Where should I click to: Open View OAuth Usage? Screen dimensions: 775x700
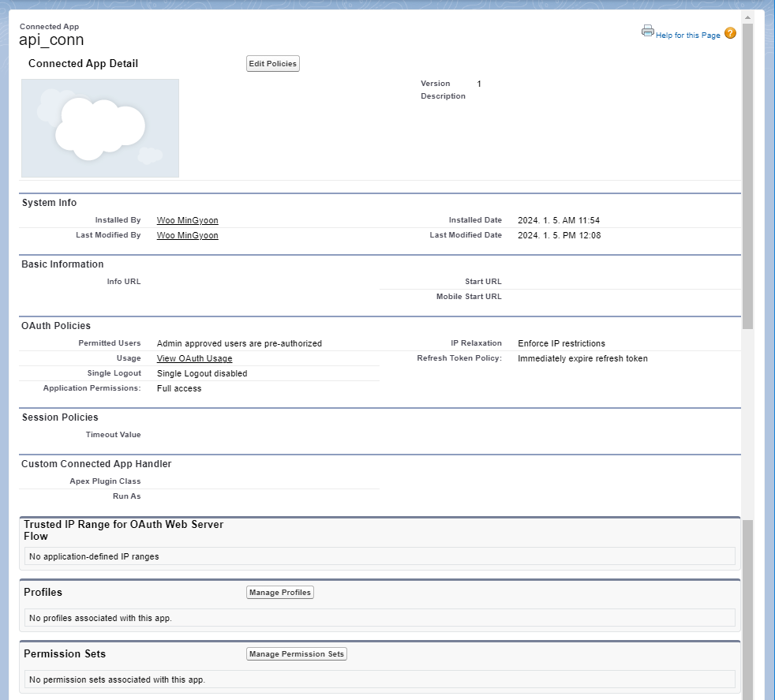point(193,358)
